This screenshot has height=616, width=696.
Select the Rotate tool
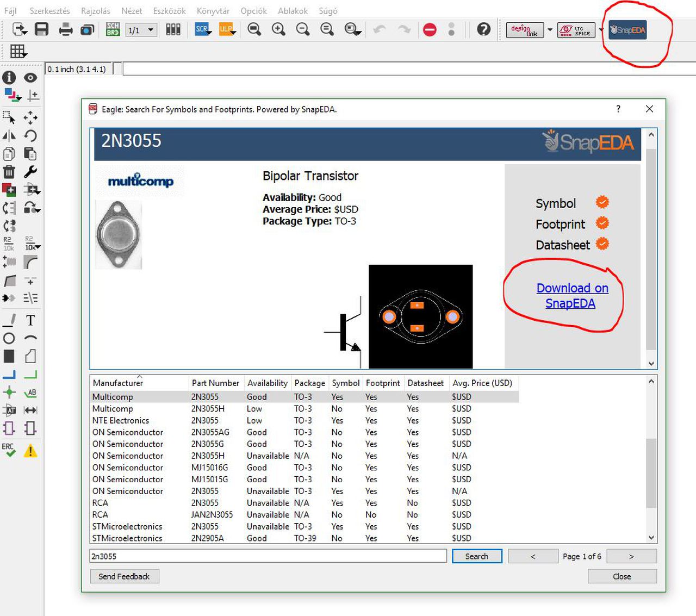click(30, 136)
